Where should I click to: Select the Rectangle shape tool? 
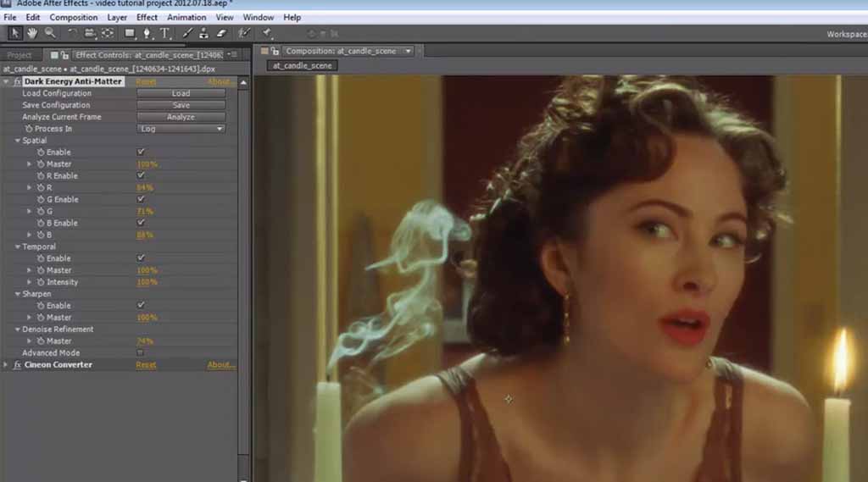click(130, 33)
